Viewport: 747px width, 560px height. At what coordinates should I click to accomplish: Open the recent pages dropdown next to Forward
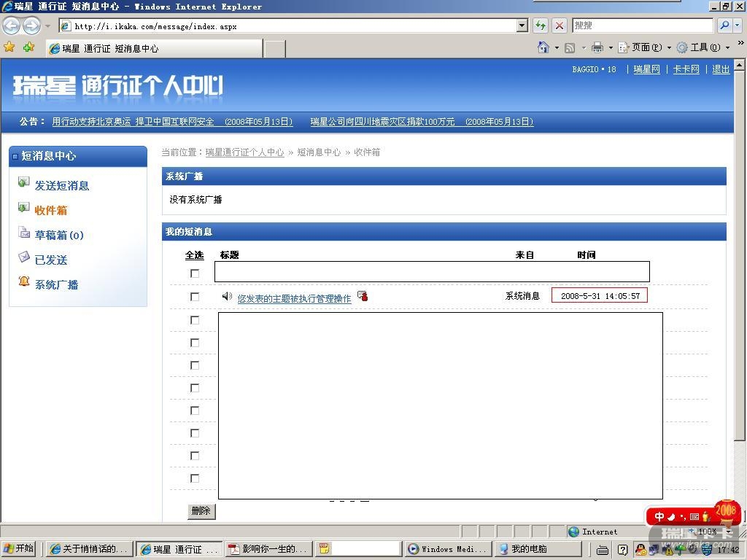pos(47,26)
